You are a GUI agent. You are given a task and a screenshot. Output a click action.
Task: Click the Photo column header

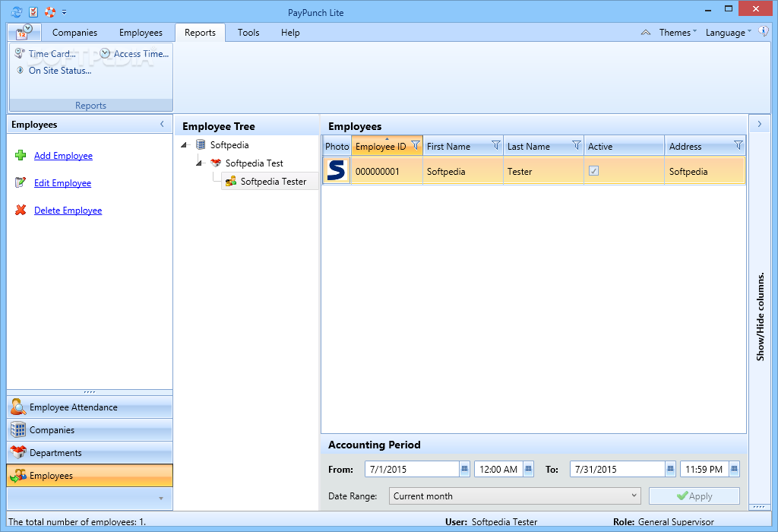point(337,147)
